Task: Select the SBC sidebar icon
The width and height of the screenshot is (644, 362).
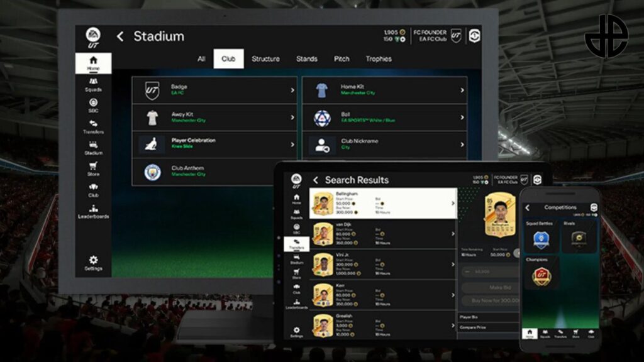Action: coord(93,106)
